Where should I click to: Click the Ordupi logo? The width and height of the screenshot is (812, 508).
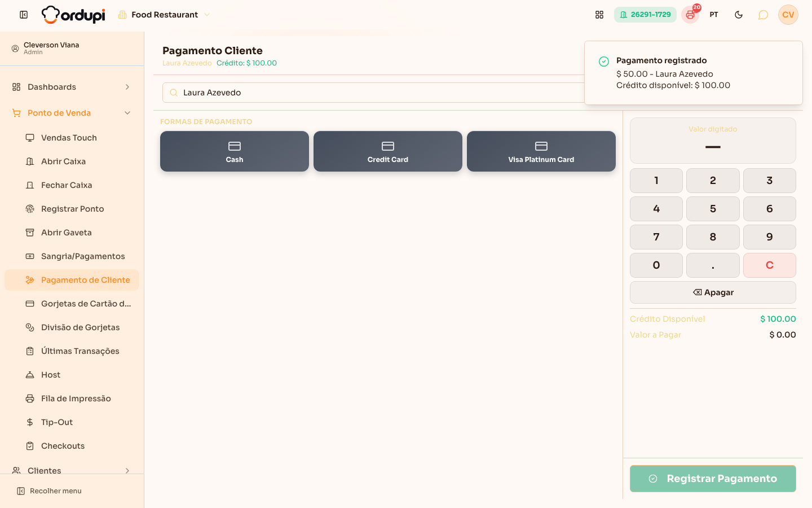click(73, 15)
